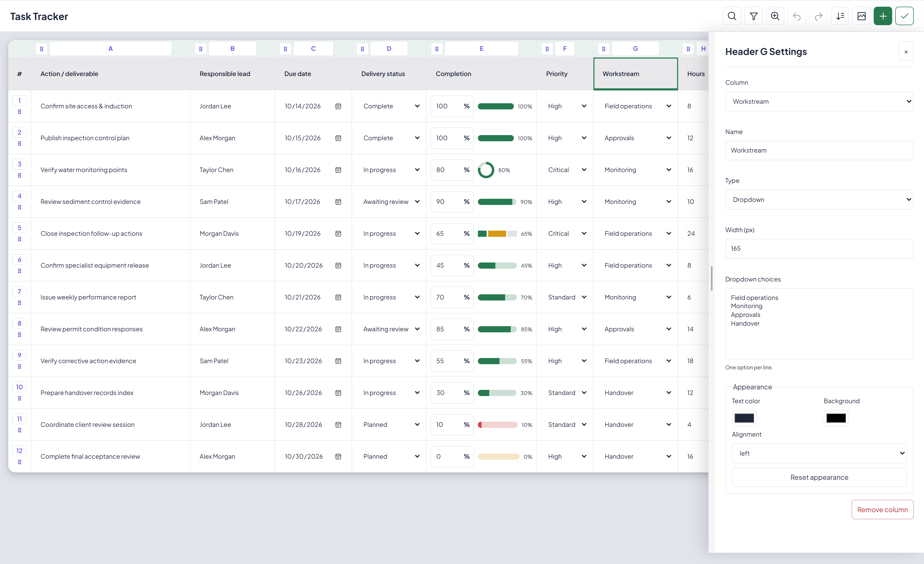The height and width of the screenshot is (564, 924).
Task: Undo the last change
Action: pyautogui.click(x=796, y=16)
